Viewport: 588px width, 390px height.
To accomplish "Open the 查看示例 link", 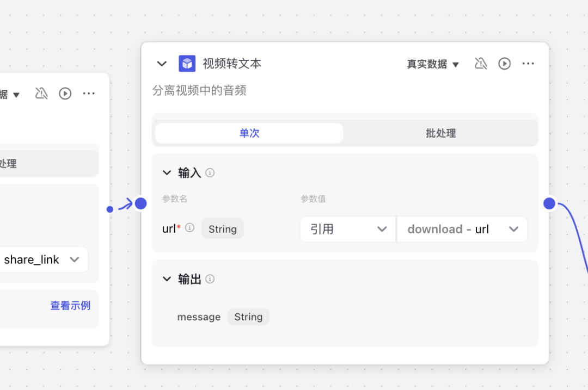I will tap(70, 305).
